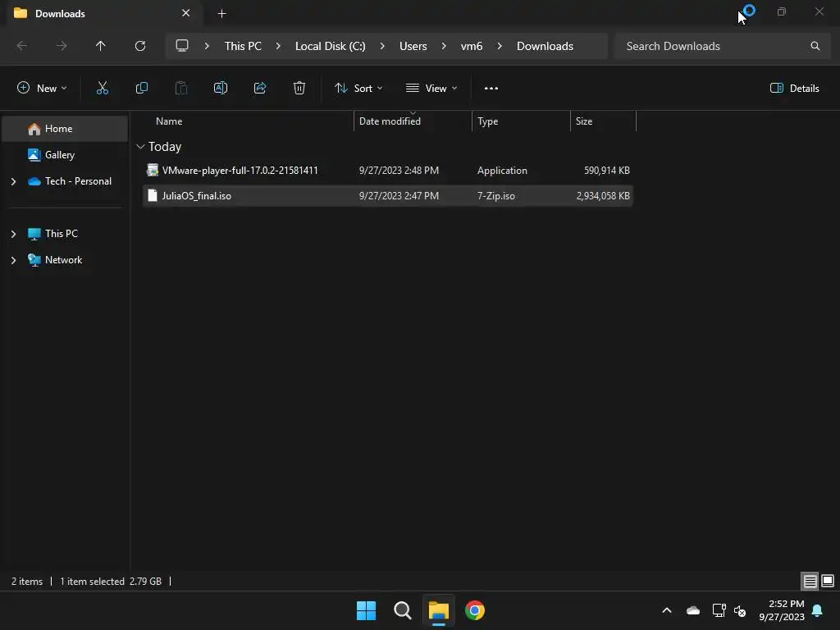The image size is (840, 630).
Task: Click chevron after Users in address bar
Action: pos(444,46)
